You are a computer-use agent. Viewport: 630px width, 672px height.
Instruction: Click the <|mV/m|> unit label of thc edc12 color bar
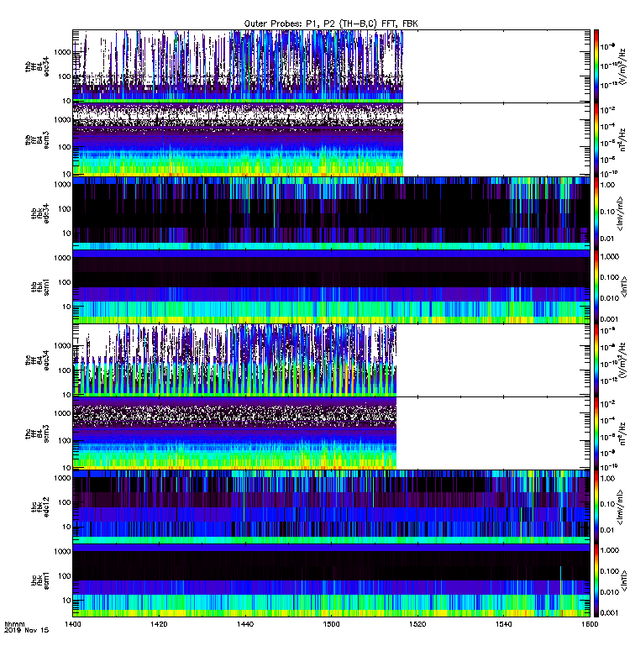pyautogui.click(x=620, y=508)
